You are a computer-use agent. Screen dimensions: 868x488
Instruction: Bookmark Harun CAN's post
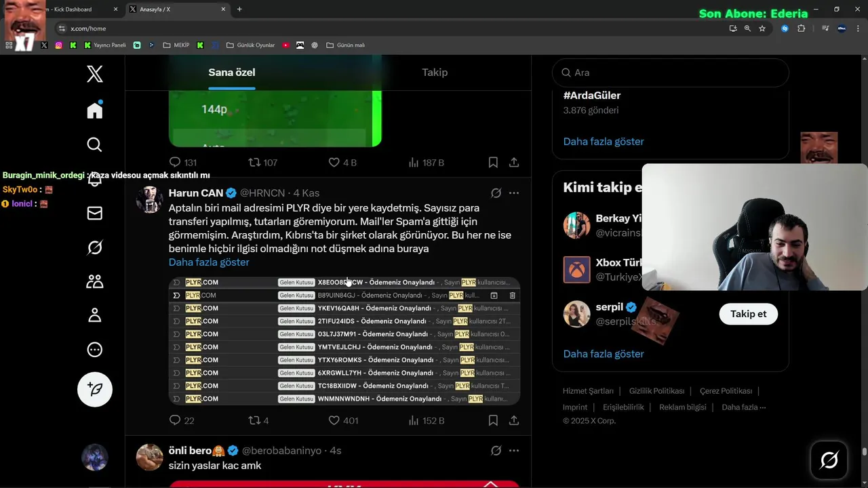493,420
